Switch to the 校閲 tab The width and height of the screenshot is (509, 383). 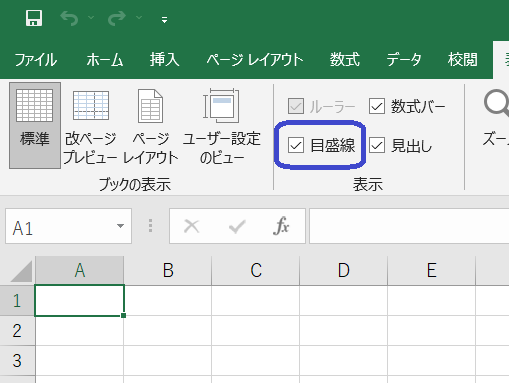[463, 60]
